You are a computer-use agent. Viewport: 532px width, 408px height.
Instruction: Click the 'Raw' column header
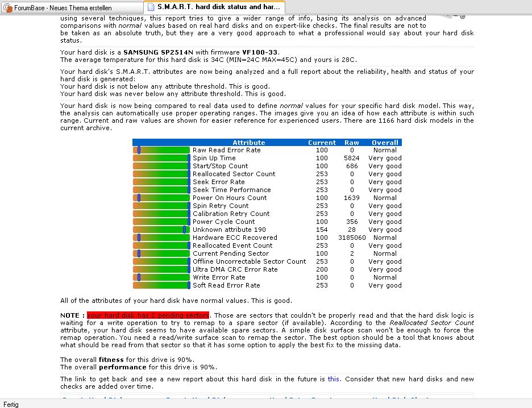[x=351, y=143]
